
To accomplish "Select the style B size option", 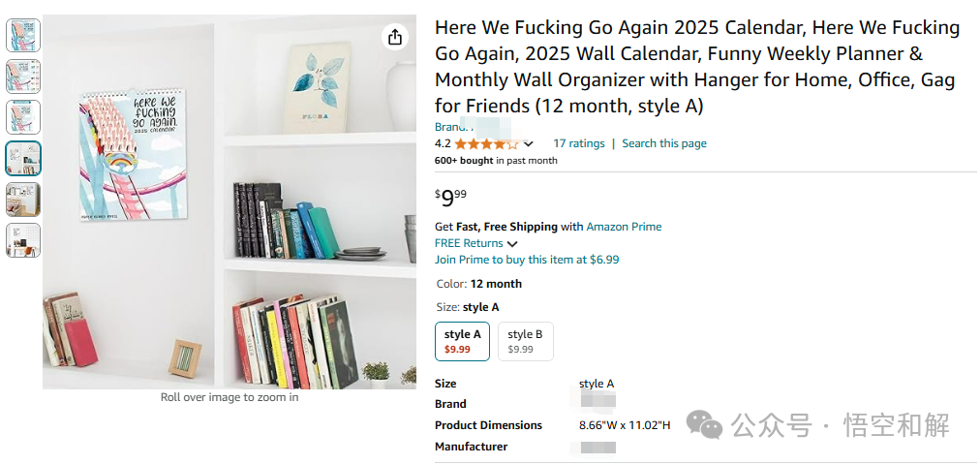I will [x=525, y=341].
